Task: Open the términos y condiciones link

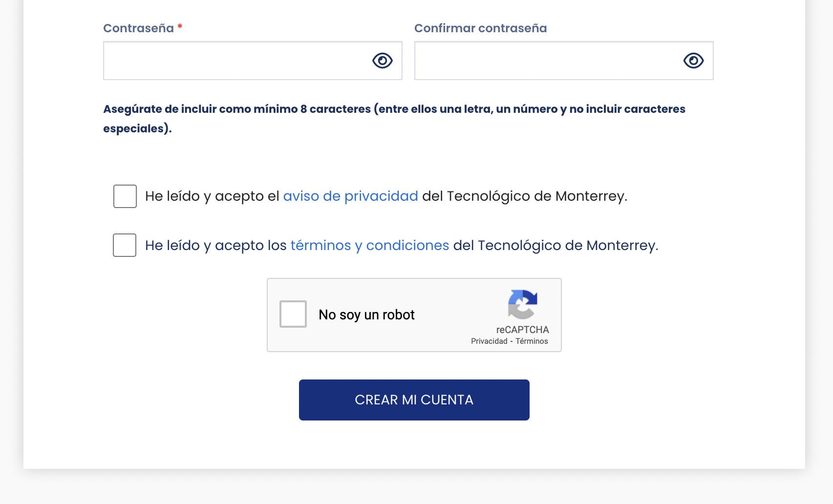Action: point(369,245)
